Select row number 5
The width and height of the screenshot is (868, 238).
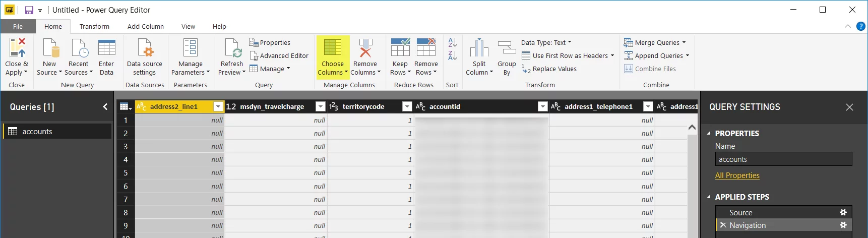(126, 172)
